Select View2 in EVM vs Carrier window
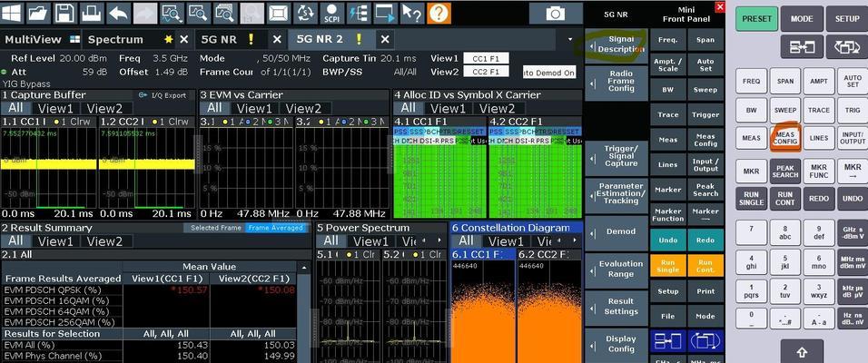The width and height of the screenshot is (868, 363). (303, 109)
